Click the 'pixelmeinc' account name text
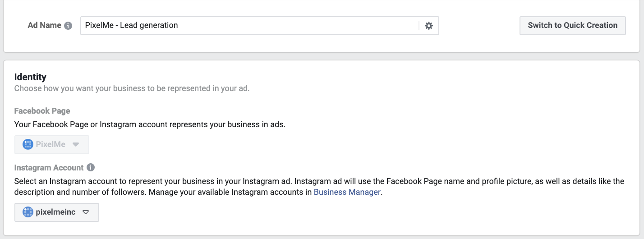 point(55,212)
